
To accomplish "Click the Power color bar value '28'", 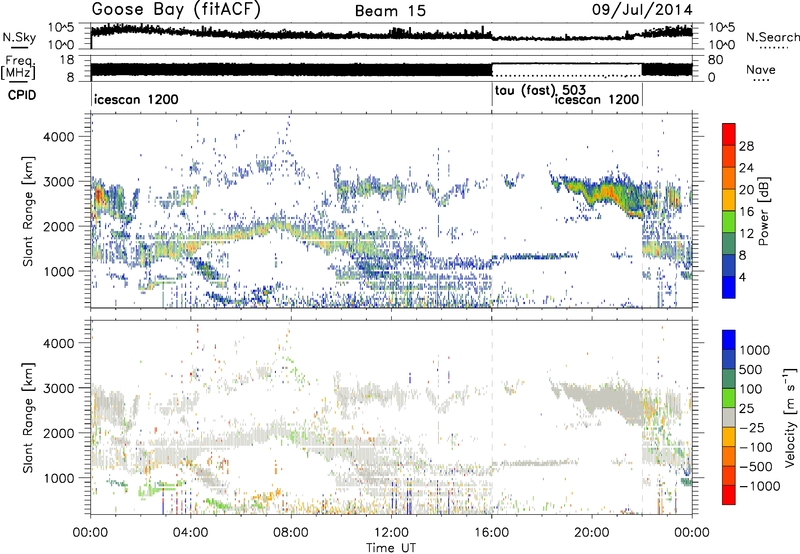I will [746, 146].
